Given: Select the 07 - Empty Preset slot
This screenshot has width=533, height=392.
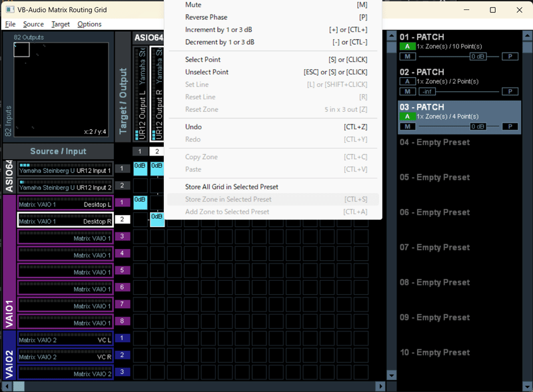Looking at the screenshot, I should coord(435,248).
